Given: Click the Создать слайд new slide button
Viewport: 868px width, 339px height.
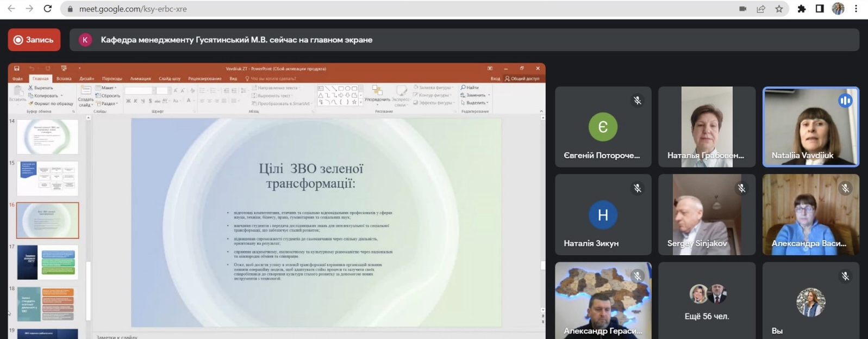Looking at the screenshot, I should (85, 95).
